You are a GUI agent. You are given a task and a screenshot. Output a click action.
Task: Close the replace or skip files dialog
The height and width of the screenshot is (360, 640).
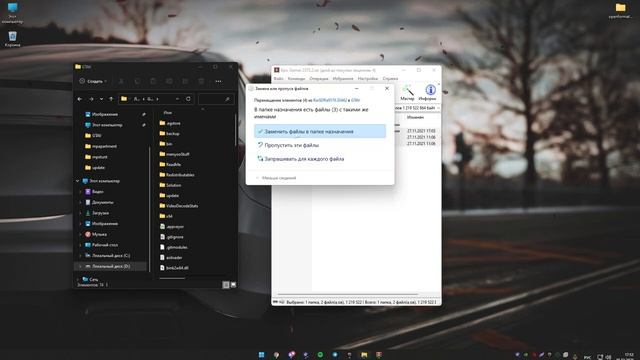(387, 88)
